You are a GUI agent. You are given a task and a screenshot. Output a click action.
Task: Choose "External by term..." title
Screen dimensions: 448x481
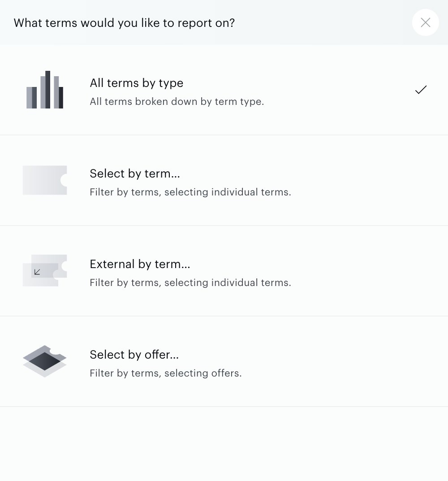140,264
